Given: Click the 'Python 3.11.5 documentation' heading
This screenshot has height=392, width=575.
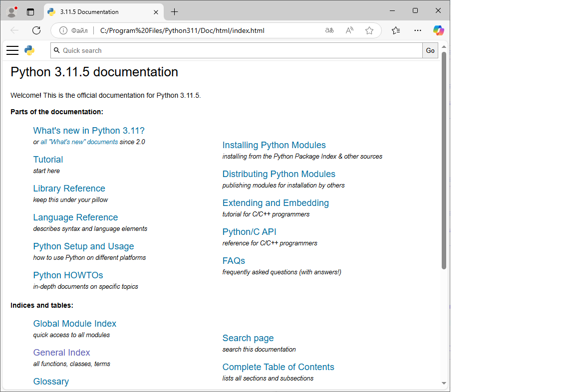Looking at the screenshot, I should click(94, 72).
